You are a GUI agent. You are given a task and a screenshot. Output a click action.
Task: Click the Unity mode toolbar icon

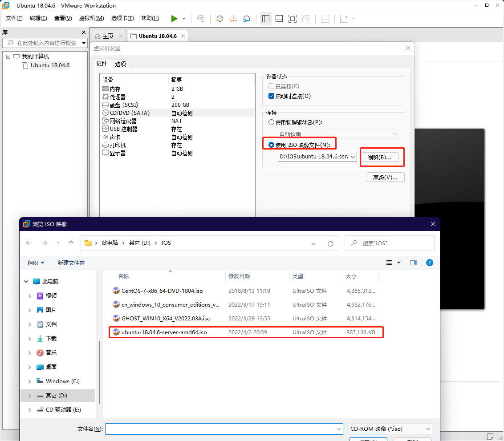[x=306, y=19]
